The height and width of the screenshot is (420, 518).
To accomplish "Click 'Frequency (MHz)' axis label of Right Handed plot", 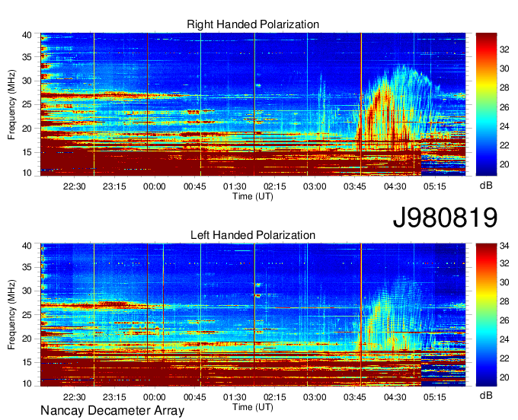I will (x=11, y=104).
